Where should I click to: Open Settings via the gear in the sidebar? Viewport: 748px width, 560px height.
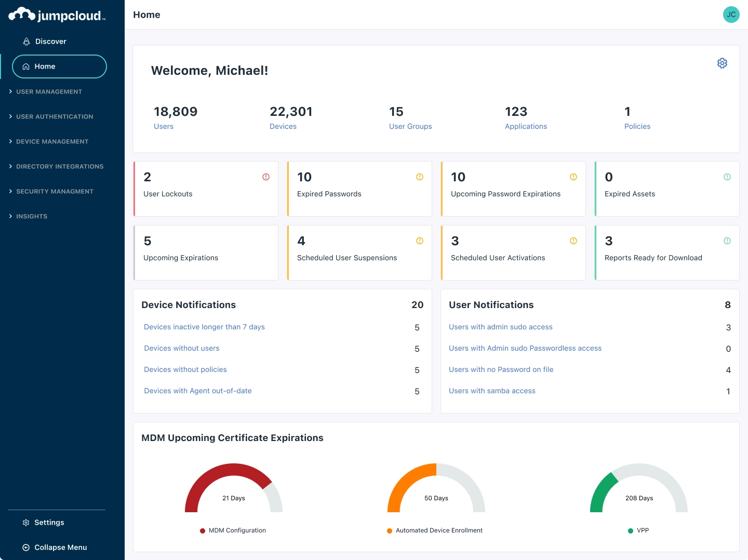tap(26, 523)
